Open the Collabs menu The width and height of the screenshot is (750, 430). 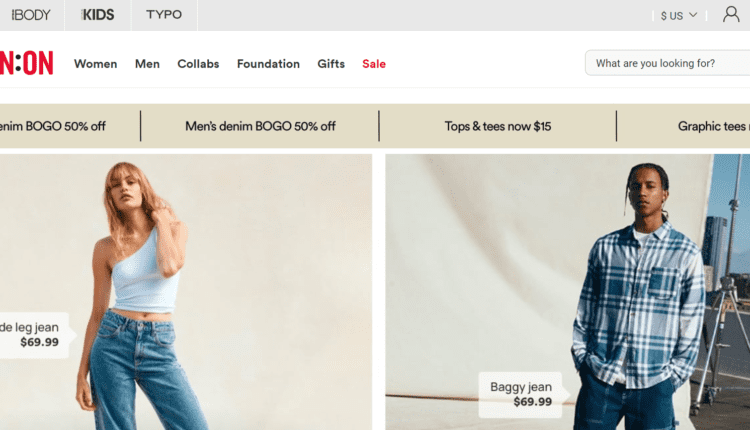[198, 64]
